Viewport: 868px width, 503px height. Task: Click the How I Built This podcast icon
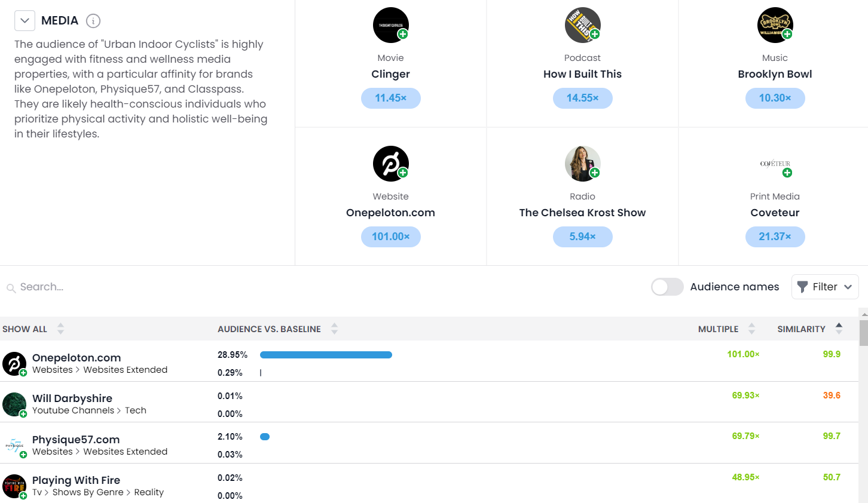coord(582,25)
